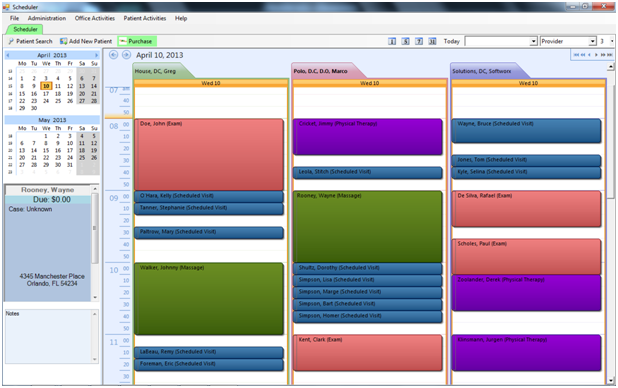
Task: Switch to 7-day week view icon
Action: click(419, 41)
